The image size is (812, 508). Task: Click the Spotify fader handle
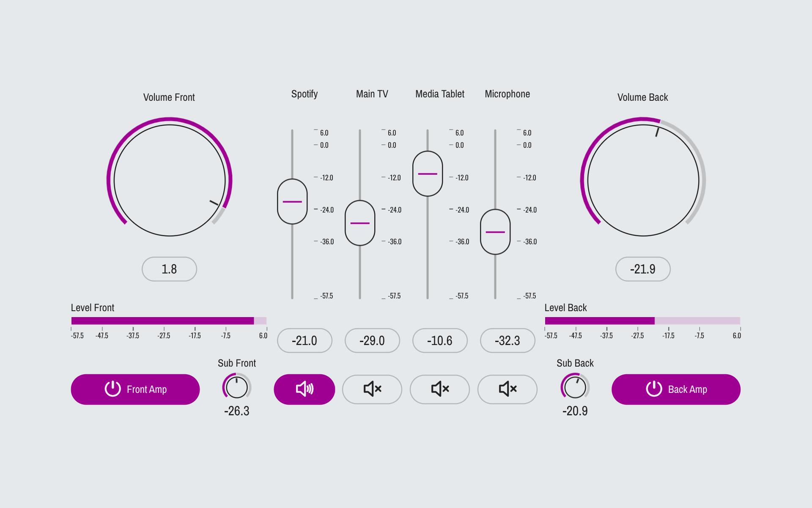tap(292, 202)
